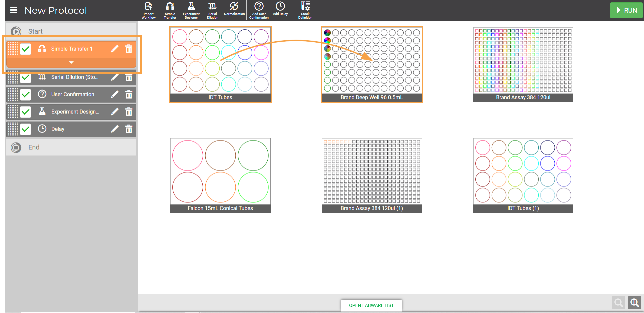Click Import Workflow toolbar icon
644x313 pixels.
149,10
